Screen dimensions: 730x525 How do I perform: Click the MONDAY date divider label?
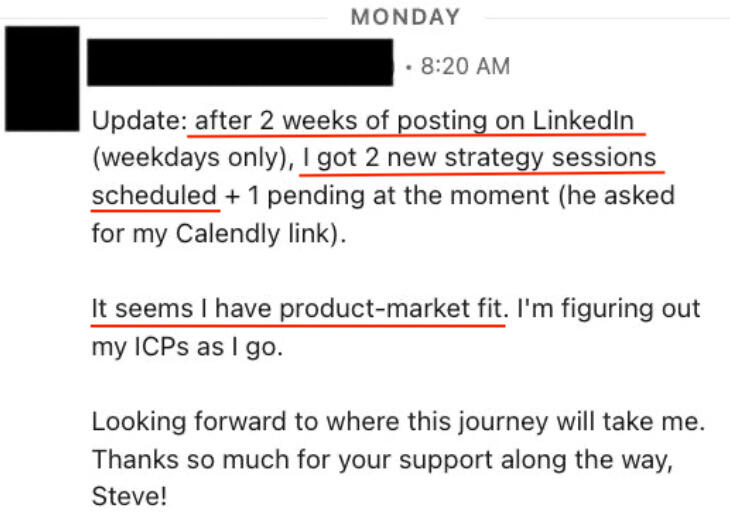tap(405, 17)
